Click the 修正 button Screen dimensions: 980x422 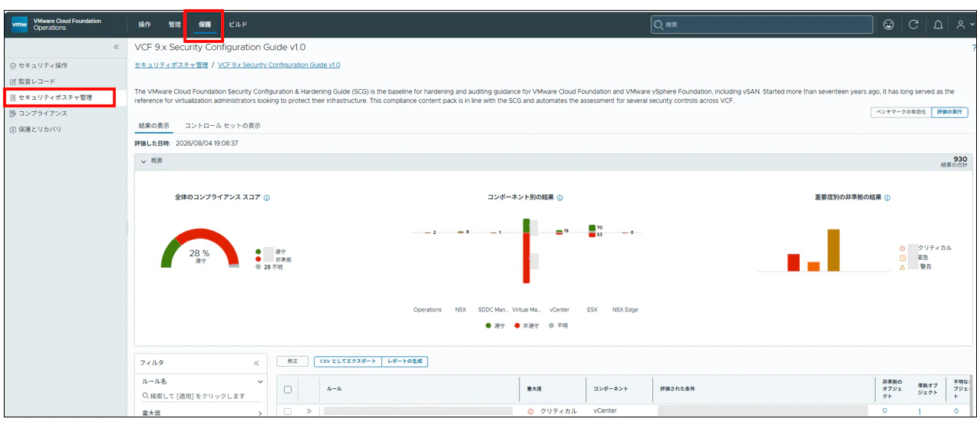pyautogui.click(x=292, y=361)
